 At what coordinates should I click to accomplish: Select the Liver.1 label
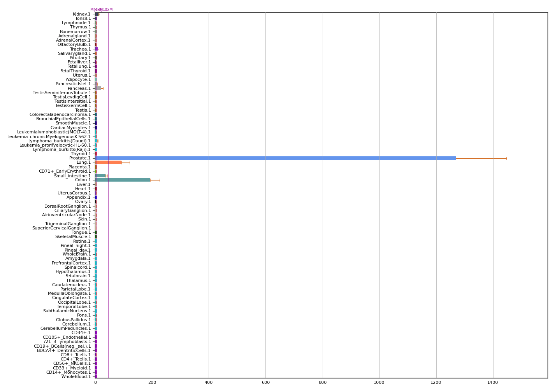83,185
